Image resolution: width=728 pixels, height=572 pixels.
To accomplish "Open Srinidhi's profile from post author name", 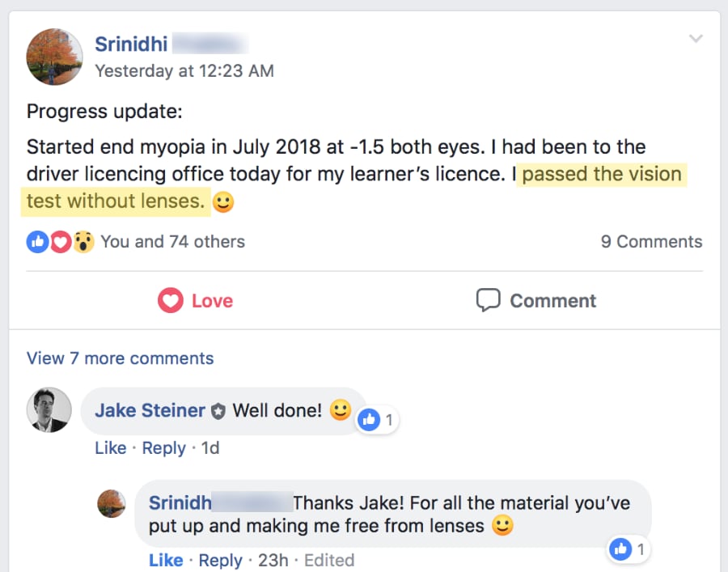I will click(131, 44).
